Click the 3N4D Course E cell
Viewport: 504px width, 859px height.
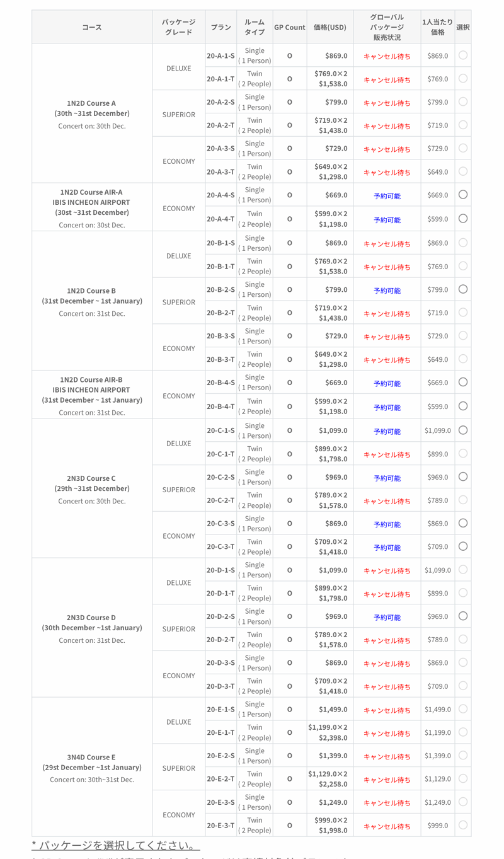[x=92, y=767]
